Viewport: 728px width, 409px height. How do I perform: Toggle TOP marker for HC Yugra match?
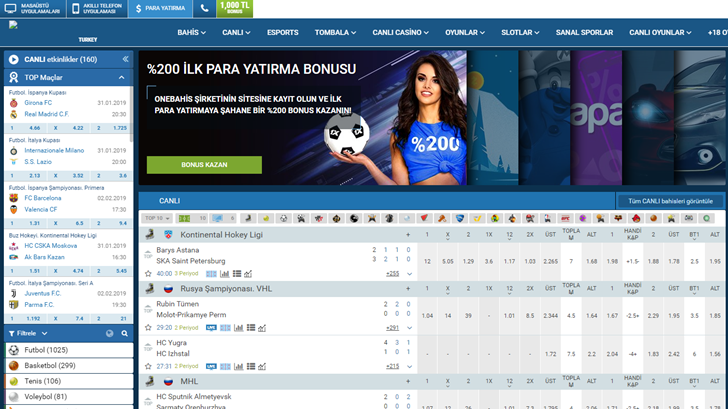pyautogui.click(x=148, y=347)
